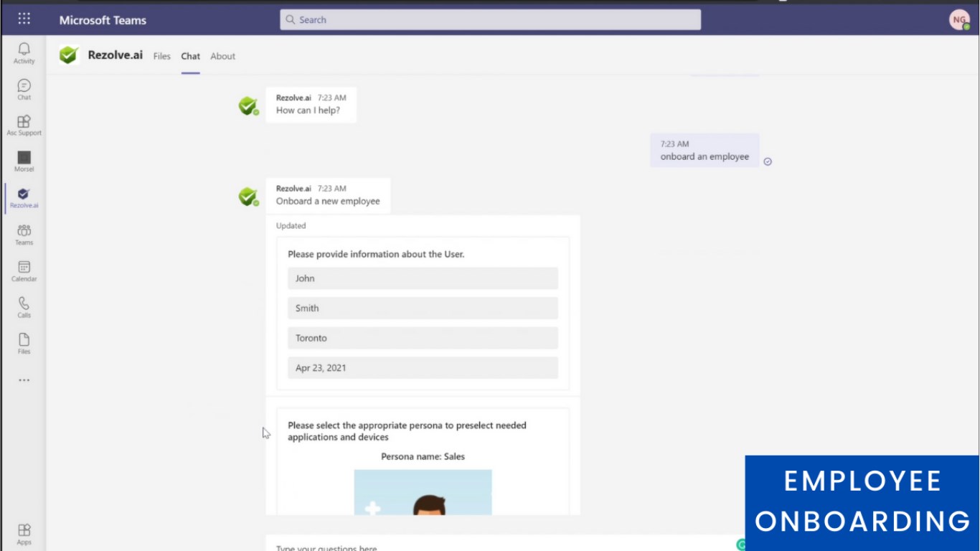Open Calls in the left sidebar
Viewport: 980px width, 551px height.
(24, 307)
